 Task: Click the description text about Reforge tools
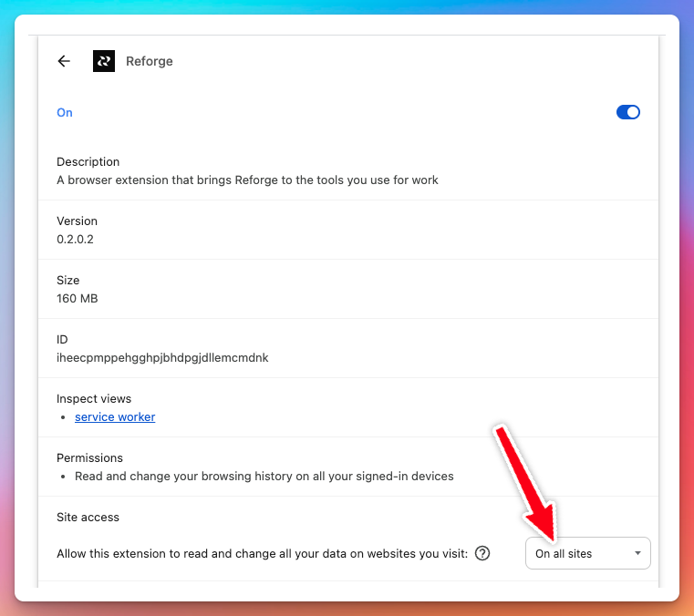point(247,180)
